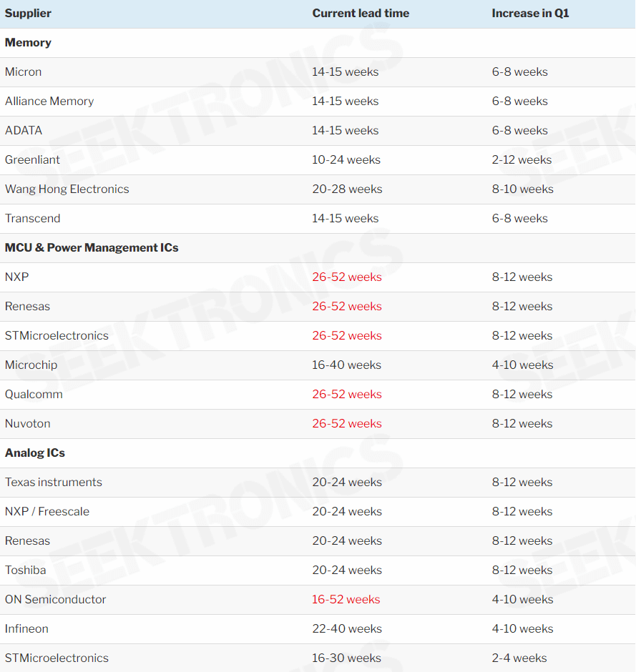
Task: Click Transcend's 6-8 weeks increase
Action: (520, 218)
